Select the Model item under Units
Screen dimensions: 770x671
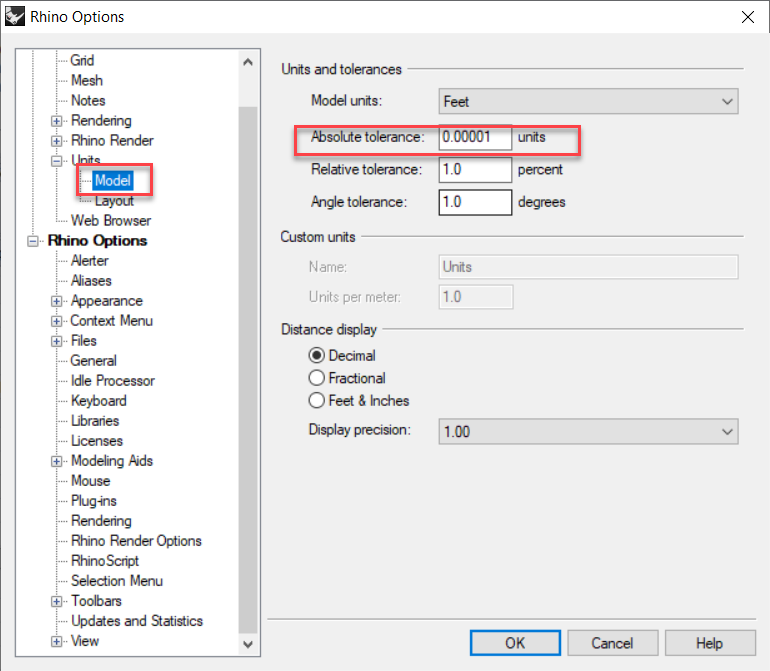pos(113,180)
